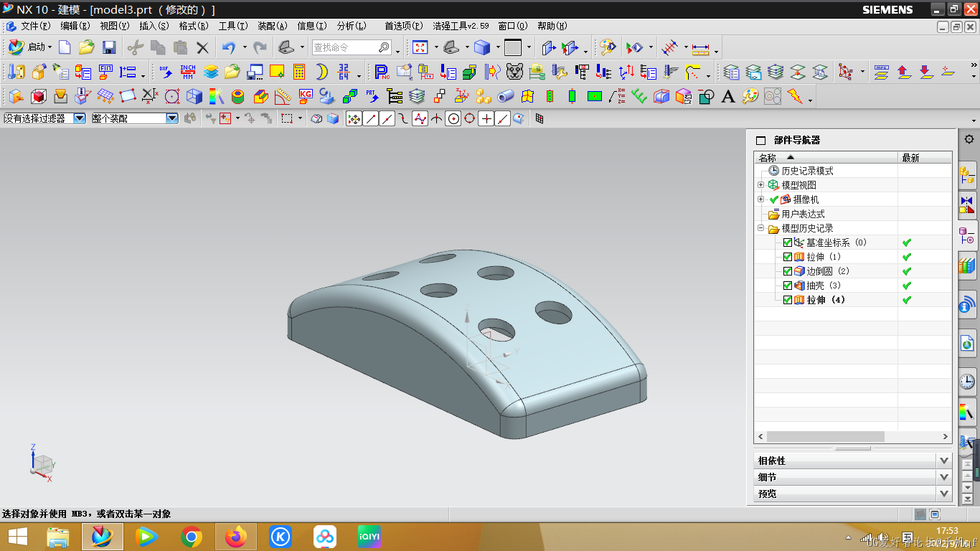Open the 分析(L) menu
The height and width of the screenshot is (551, 980).
[x=352, y=26]
